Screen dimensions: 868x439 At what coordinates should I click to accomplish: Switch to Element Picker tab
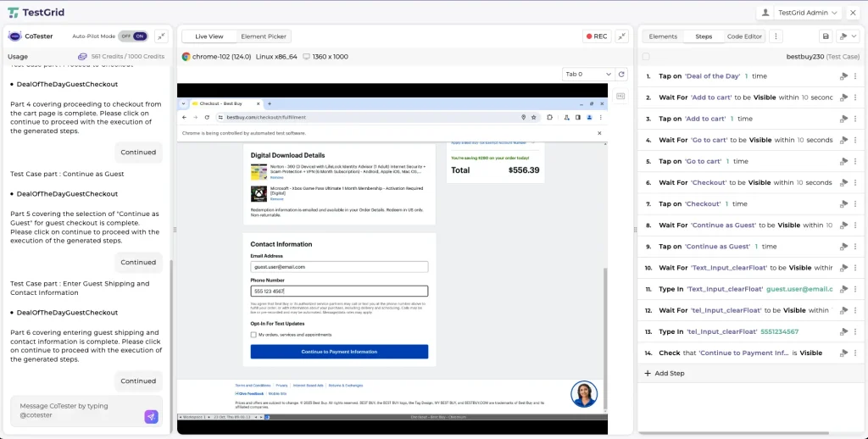(264, 36)
